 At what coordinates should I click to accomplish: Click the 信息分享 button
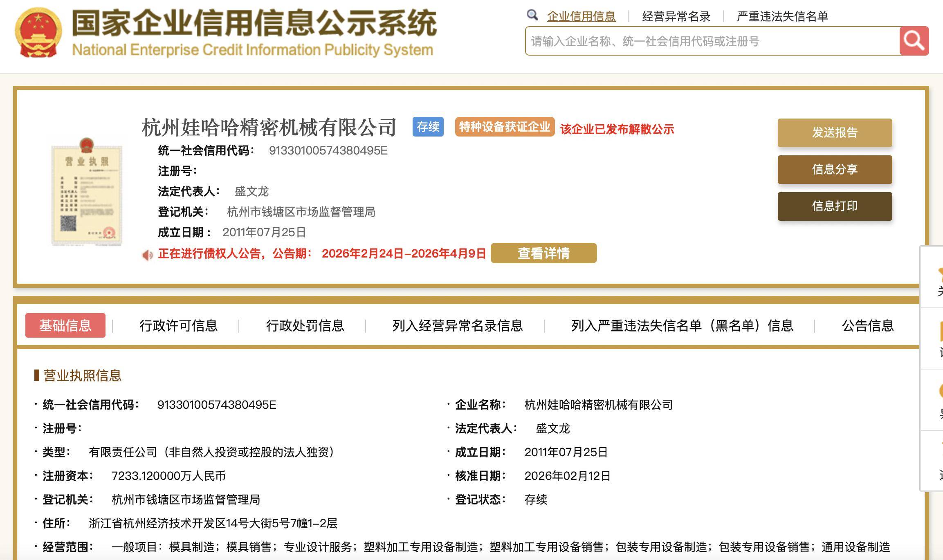pyautogui.click(x=835, y=169)
